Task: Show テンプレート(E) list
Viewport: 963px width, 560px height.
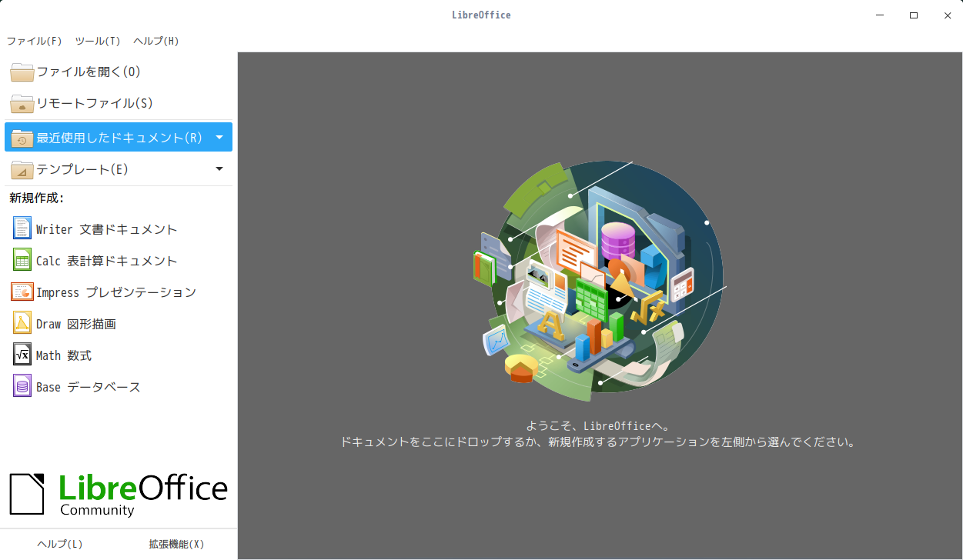Action: (x=119, y=169)
